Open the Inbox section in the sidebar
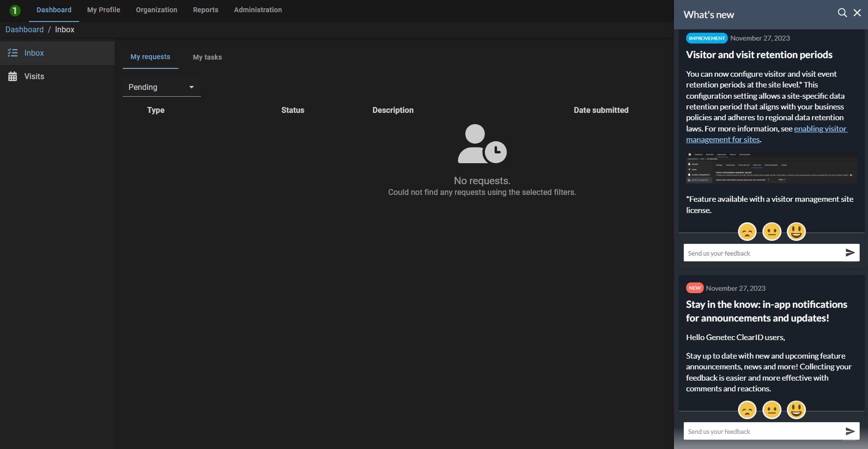The image size is (868, 449). coord(33,53)
